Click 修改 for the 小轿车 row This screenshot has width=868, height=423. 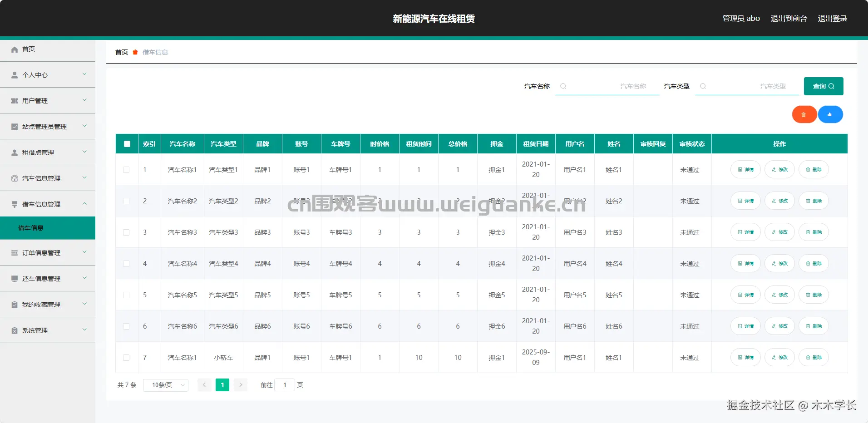point(780,358)
